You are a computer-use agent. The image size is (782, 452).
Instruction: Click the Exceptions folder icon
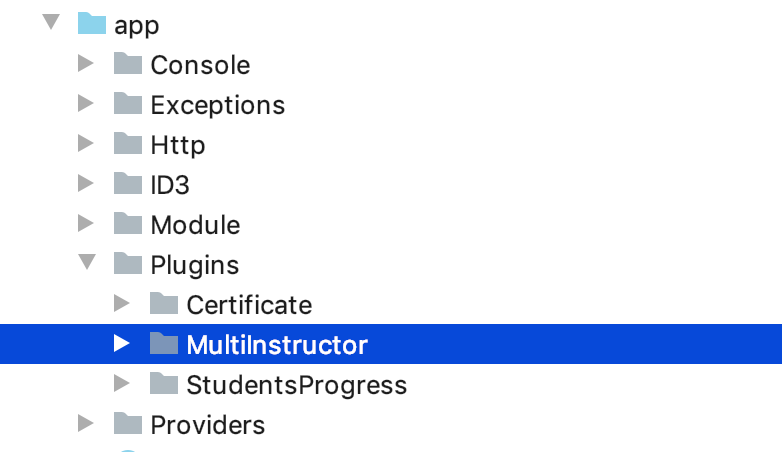[x=128, y=103]
